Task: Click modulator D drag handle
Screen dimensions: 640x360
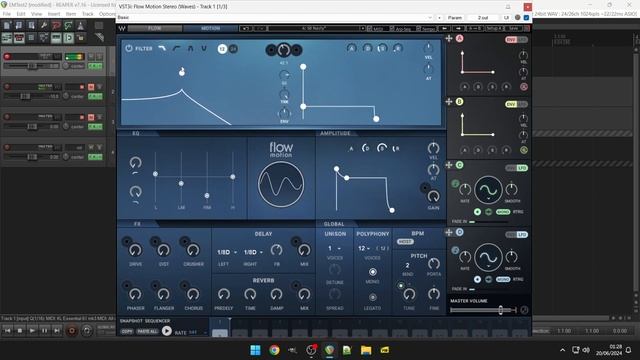Action: coord(449,232)
